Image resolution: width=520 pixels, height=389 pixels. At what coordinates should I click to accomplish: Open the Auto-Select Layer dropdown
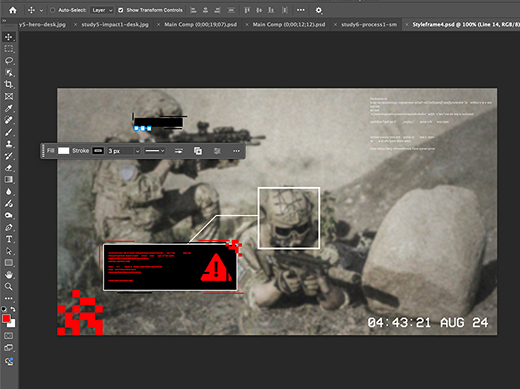[x=102, y=10]
